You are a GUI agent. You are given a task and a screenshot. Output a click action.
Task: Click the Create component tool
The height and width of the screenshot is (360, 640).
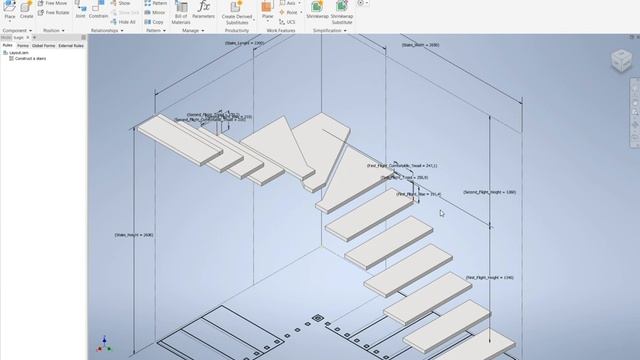27,10
